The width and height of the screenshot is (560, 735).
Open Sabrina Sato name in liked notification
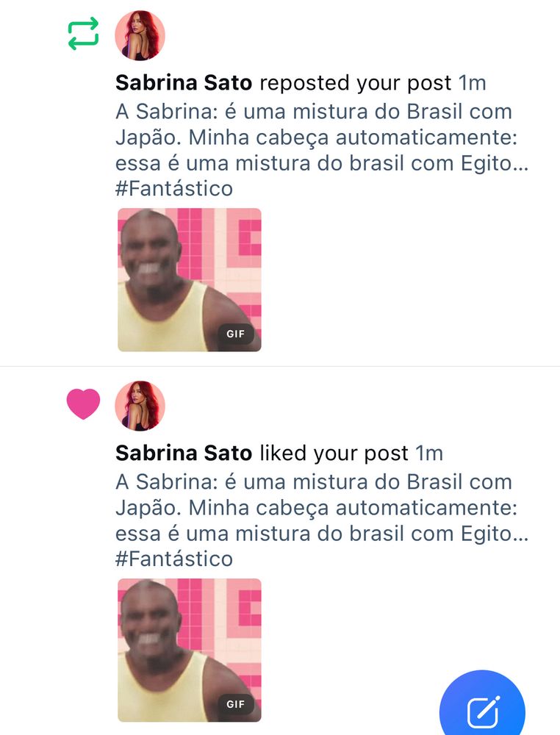184,453
